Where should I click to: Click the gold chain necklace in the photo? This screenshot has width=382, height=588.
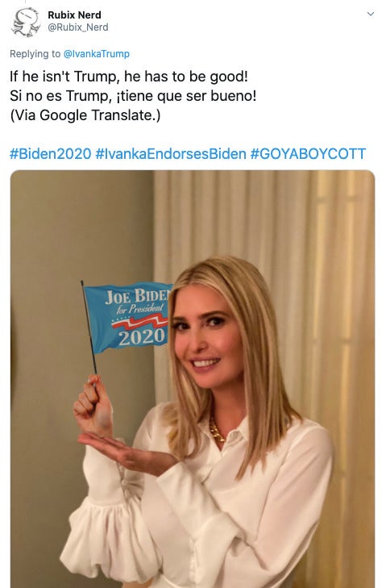217,430
